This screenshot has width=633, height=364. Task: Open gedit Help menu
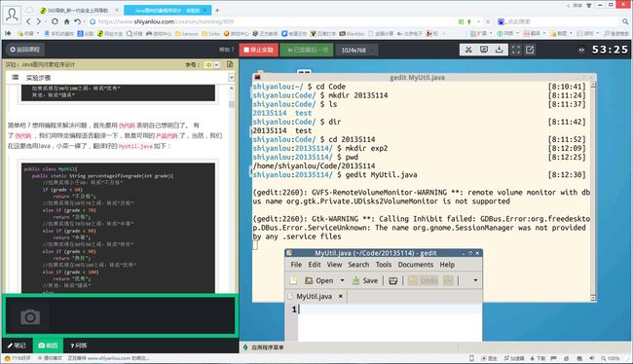447,265
